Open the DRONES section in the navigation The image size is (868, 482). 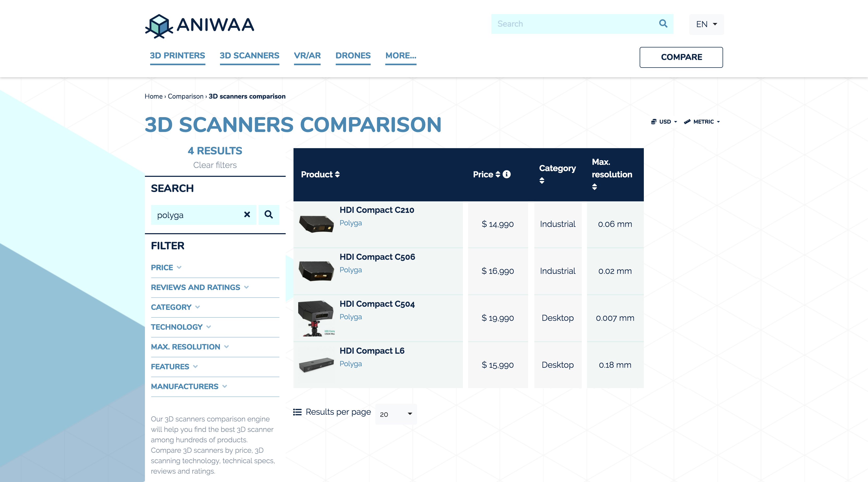(353, 56)
